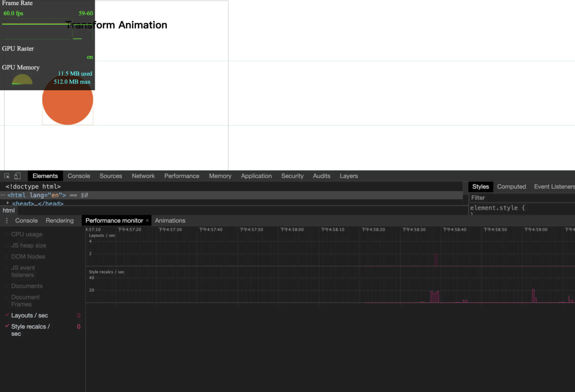
Task: Open the drawer three-dot menu
Action: (x=7, y=221)
